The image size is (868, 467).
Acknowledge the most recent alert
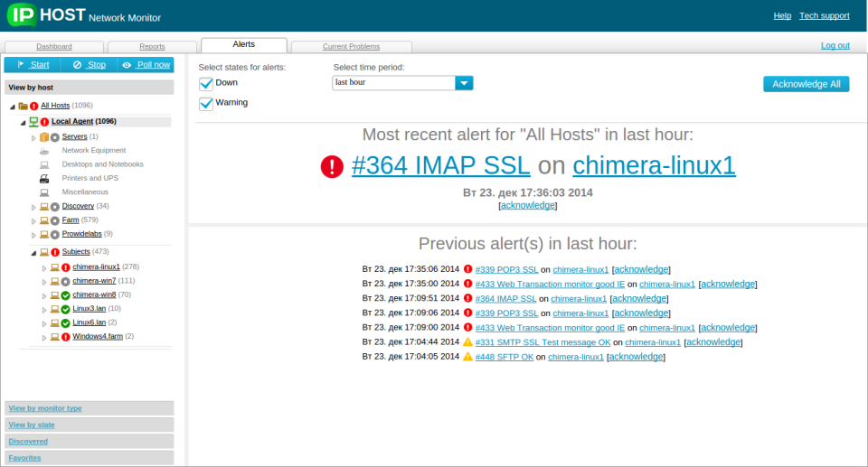pos(527,205)
